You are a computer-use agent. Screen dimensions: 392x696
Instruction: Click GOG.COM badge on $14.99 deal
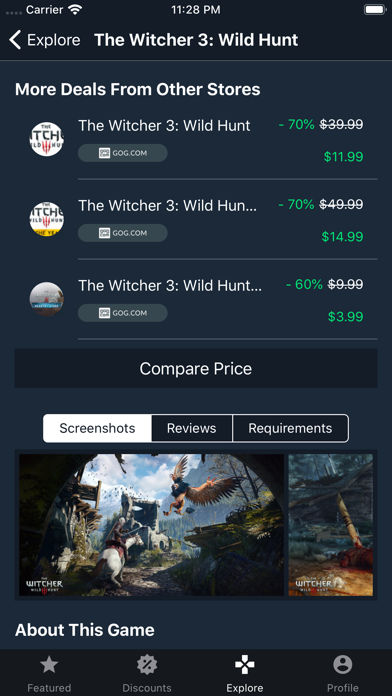123,233
